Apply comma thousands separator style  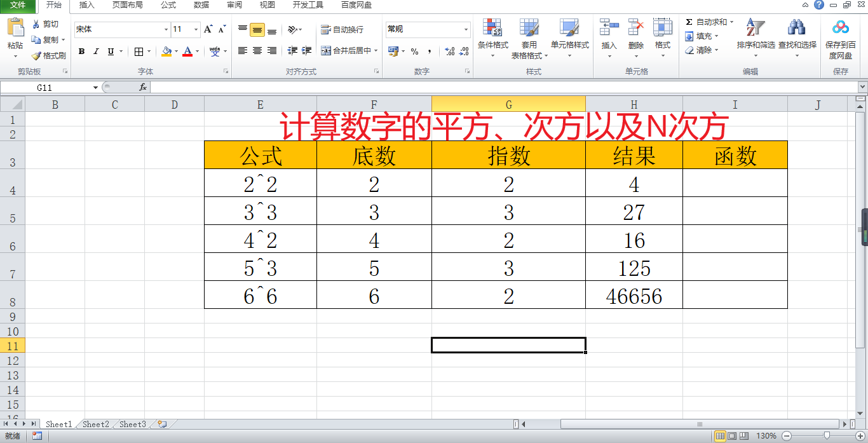[430, 51]
